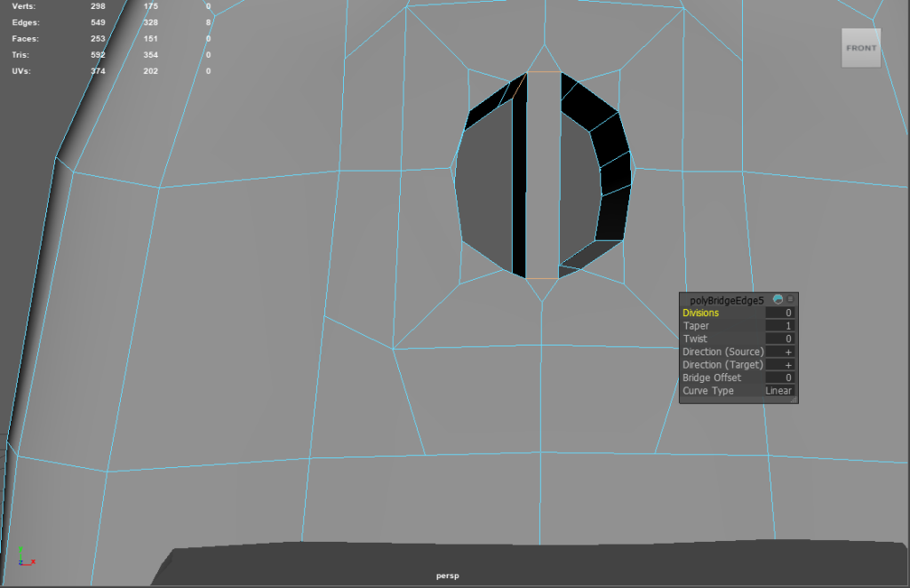Click the Twist attribute label

[x=695, y=339]
